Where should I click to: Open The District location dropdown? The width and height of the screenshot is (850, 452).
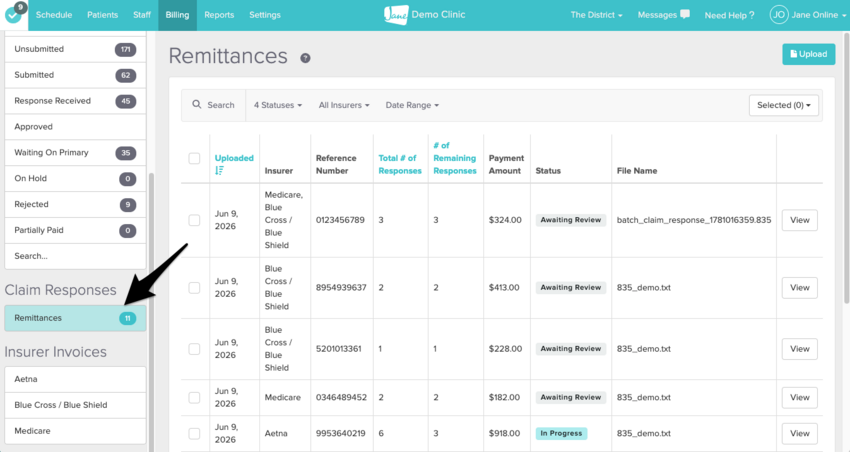point(596,15)
